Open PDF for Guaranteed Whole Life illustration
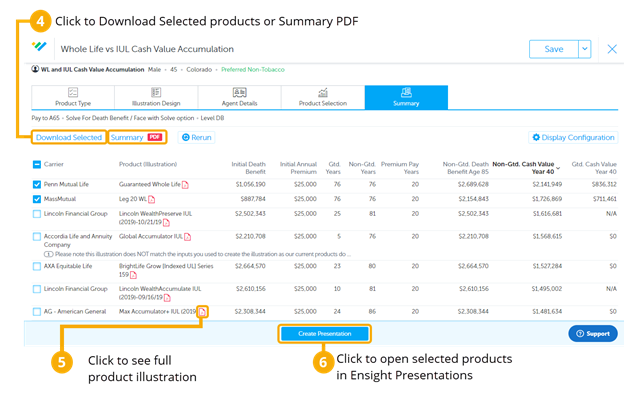Image resolution: width=624 pixels, height=402 pixels. coord(185,185)
